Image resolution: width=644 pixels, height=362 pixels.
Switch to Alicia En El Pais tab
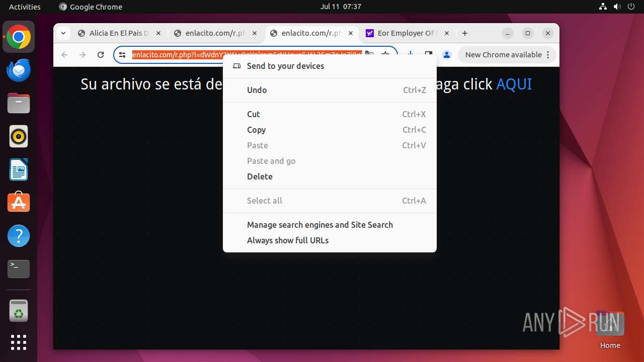click(119, 33)
